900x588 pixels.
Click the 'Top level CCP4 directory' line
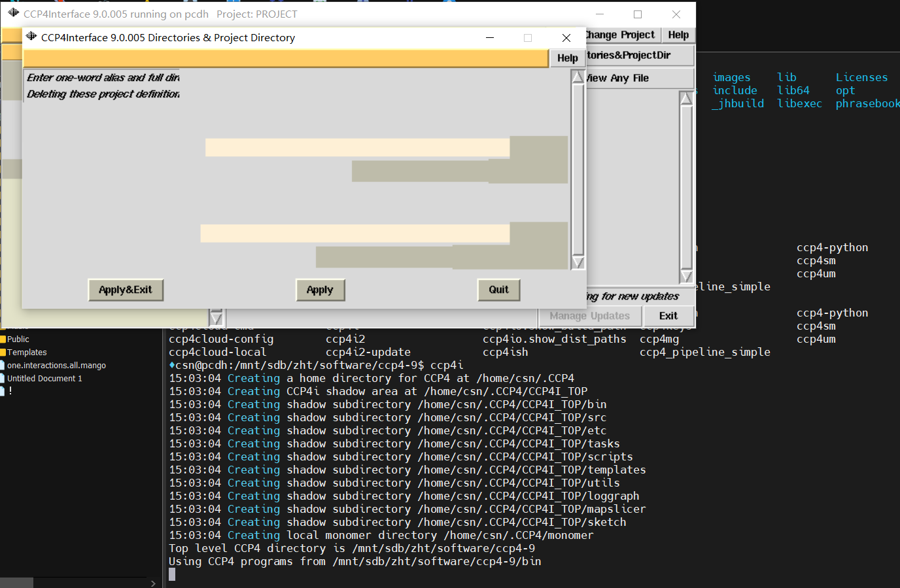[352, 548]
